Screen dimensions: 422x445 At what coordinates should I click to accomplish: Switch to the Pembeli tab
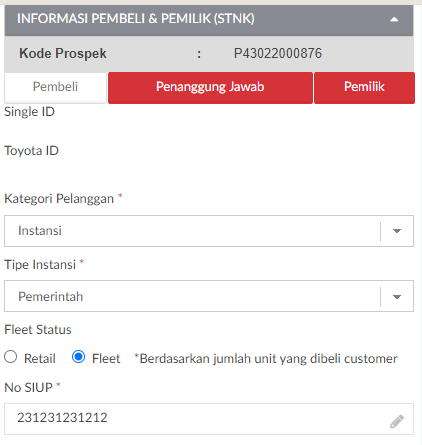[55, 88]
